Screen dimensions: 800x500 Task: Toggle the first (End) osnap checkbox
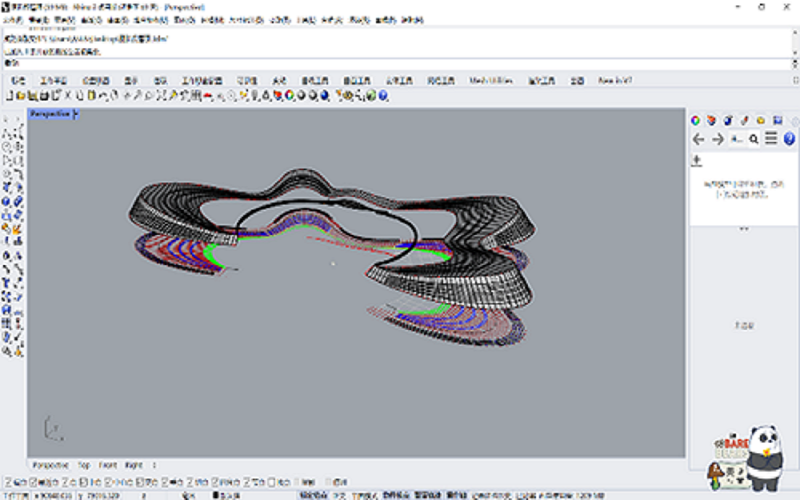pyautogui.click(x=8, y=482)
